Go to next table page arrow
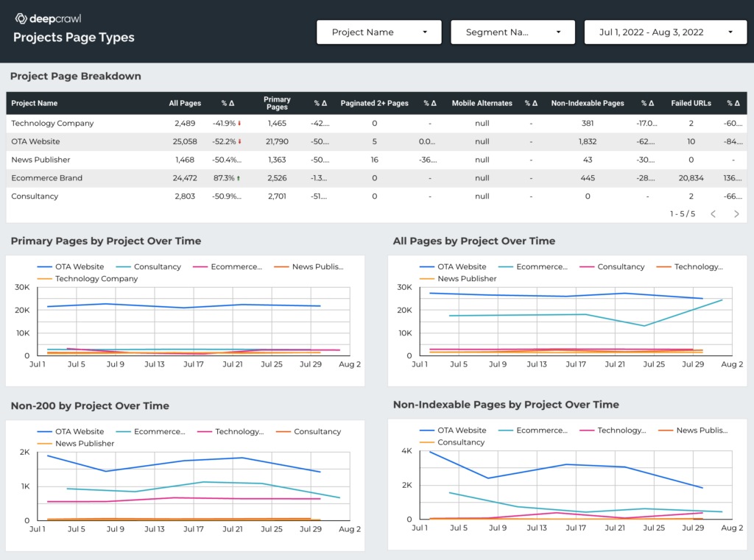This screenshot has width=754, height=560. [736, 214]
